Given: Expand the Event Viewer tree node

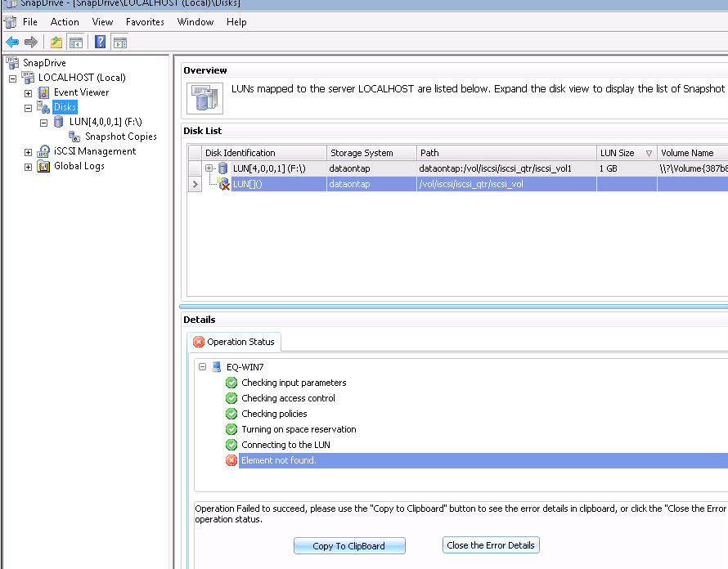Looking at the screenshot, I should click(x=29, y=93).
